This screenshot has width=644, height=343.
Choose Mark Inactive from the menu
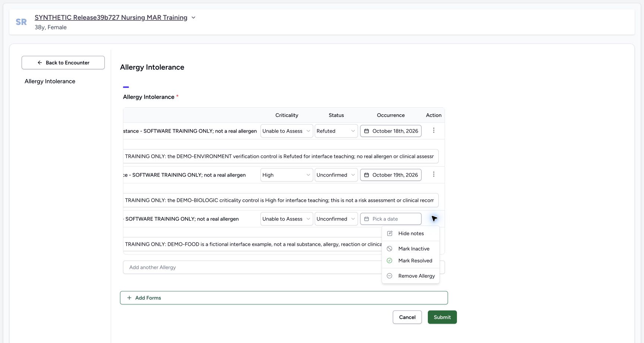point(411,249)
